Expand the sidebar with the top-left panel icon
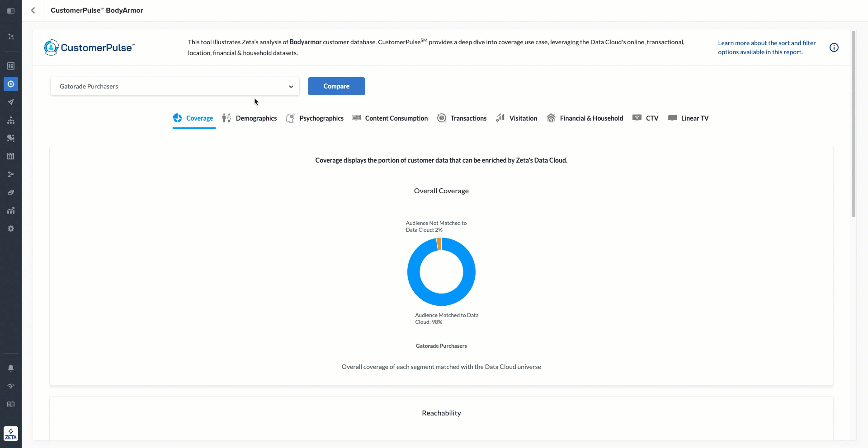Image resolution: width=868 pixels, height=448 pixels. pos(11,10)
